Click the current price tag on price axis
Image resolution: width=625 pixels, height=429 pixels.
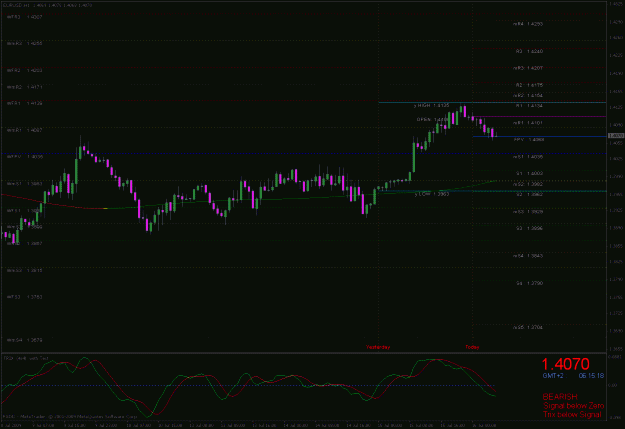tap(616, 136)
